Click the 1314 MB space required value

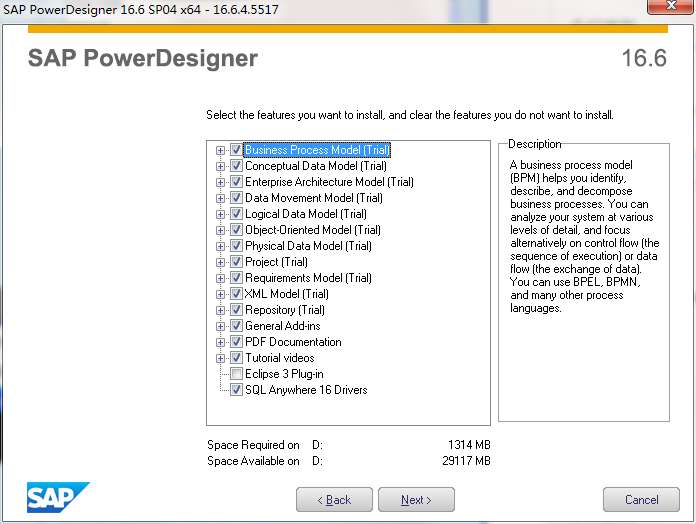469,445
